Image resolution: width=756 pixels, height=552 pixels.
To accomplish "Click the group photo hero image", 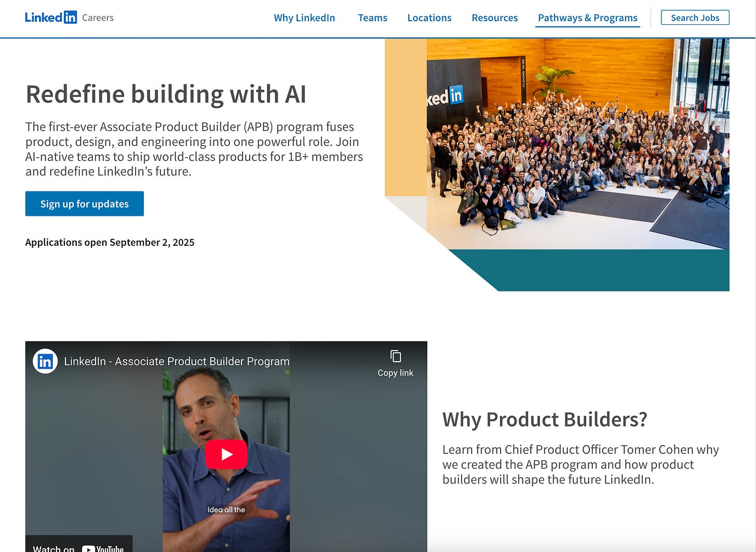I will (578, 144).
